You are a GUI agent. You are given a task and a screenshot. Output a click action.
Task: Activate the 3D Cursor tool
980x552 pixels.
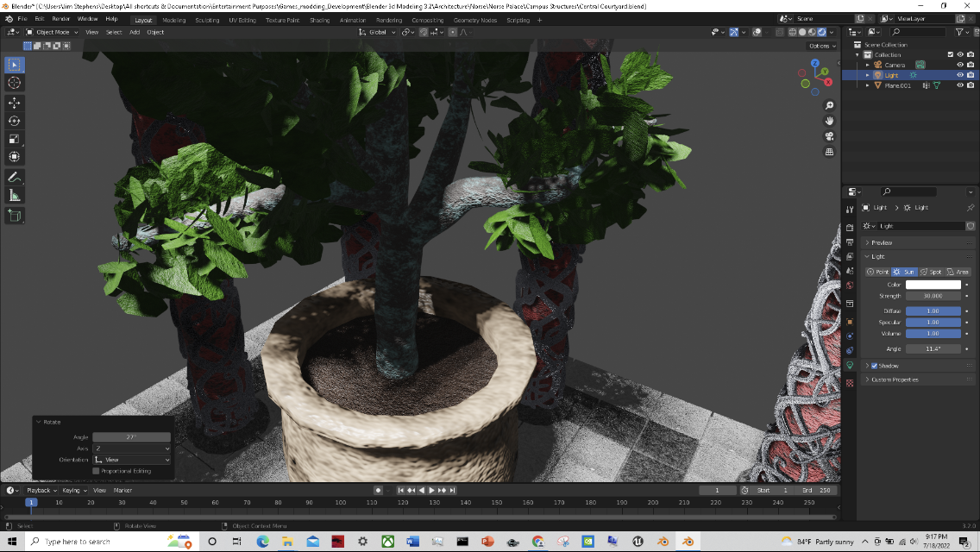click(x=15, y=83)
